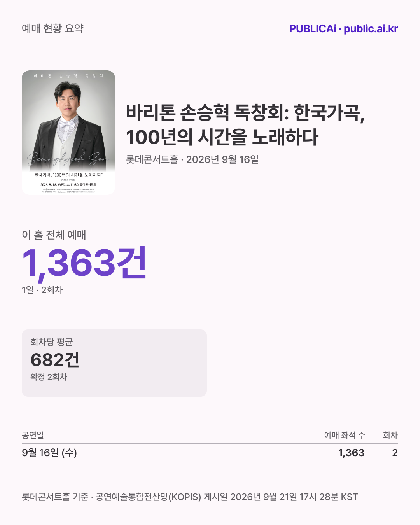This screenshot has height=525, width=420.
Task: Click the session count 2 cell
Action: click(x=395, y=453)
